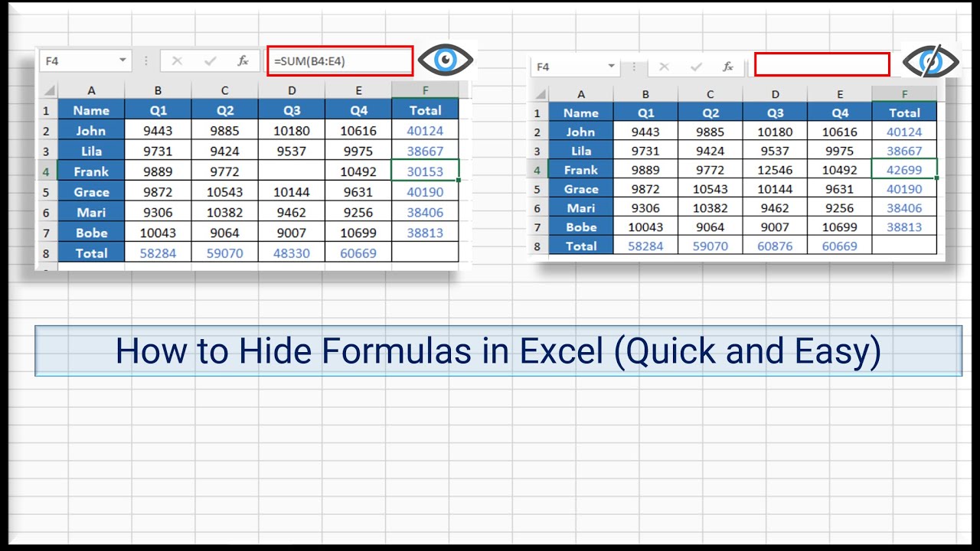Image resolution: width=980 pixels, height=551 pixels.
Task: Click Bobe's total 38813 in right table
Action: [904, 227]
